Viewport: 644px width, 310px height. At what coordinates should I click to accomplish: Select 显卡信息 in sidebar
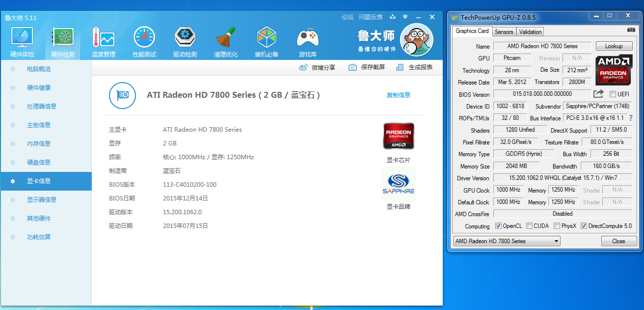pyautogui.click(x=46, y=181)
